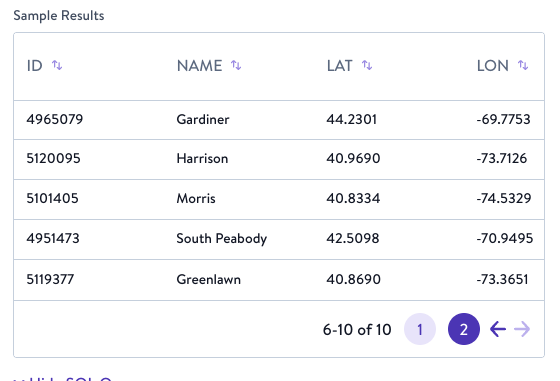The height and width of the screenshot is (381, 560).
Task: Select the South Peabody row
Action: pos(279,239)
